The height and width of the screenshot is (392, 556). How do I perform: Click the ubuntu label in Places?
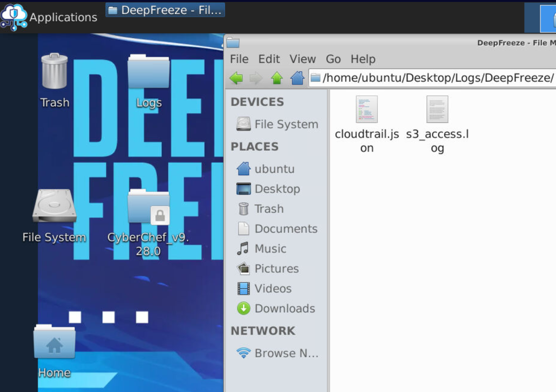click(275, 169)
